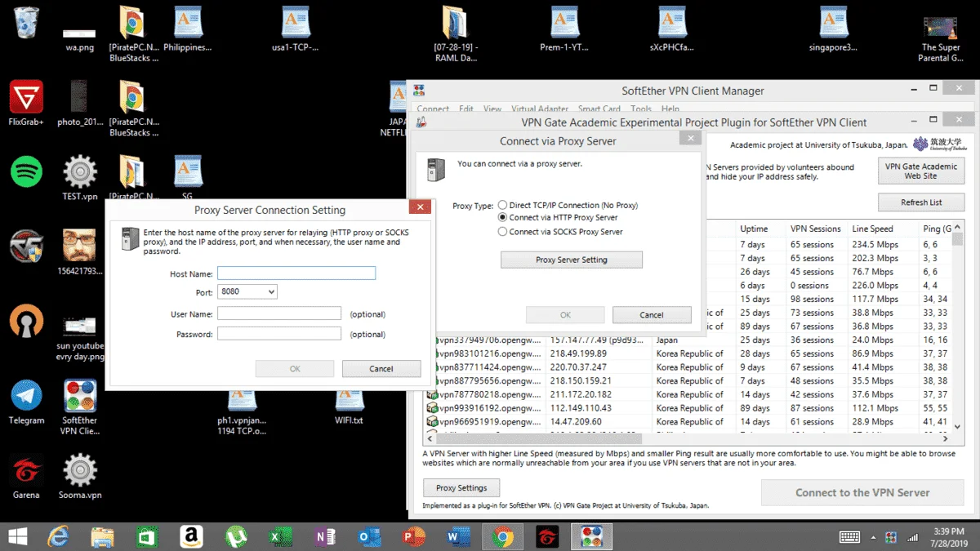Launch Spotify from the desktop
The height and width of the screenshot is (551, 980).
tap(26, 172)
